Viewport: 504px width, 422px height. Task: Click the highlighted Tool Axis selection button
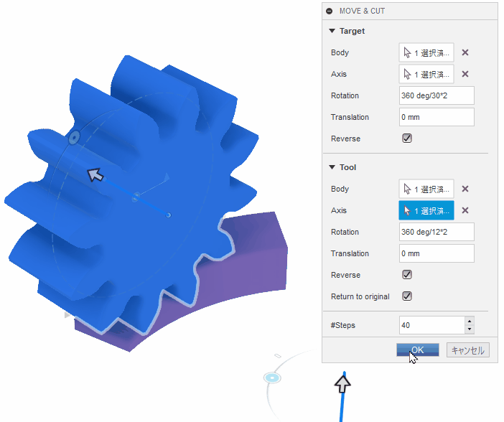426,210
